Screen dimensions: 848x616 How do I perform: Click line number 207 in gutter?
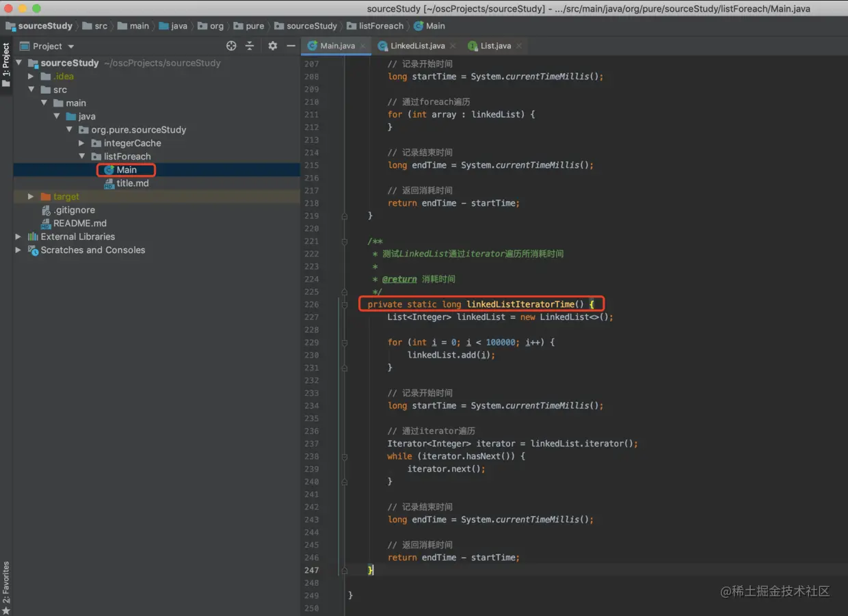tap(311, 64)
